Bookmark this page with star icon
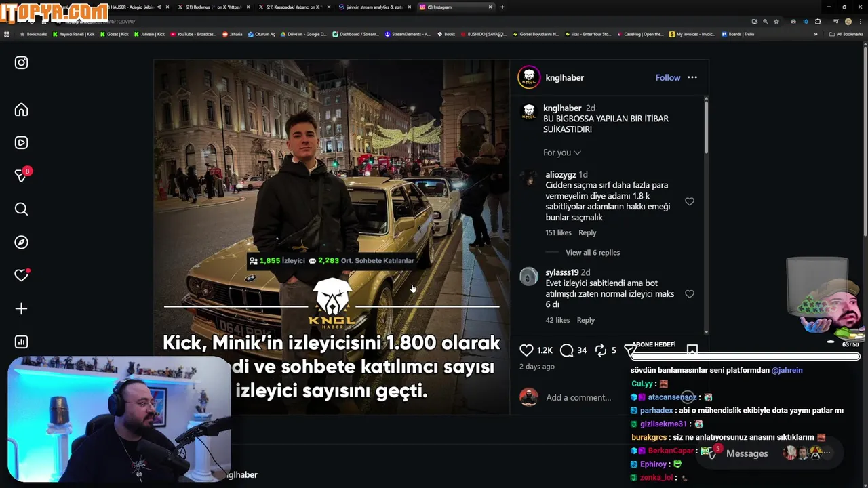Viewport: 868px width, 488px height. coord(776,22)
